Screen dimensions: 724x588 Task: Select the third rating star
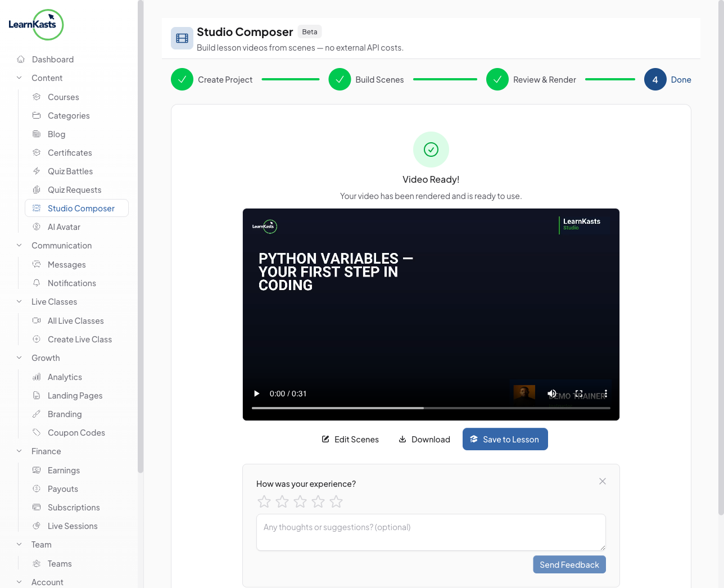[300, 501]
